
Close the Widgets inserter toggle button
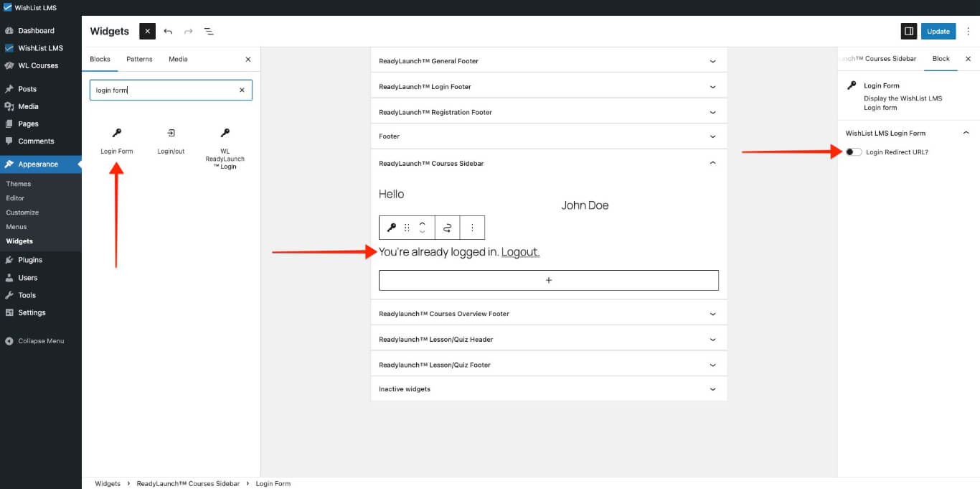click(147, 31)
